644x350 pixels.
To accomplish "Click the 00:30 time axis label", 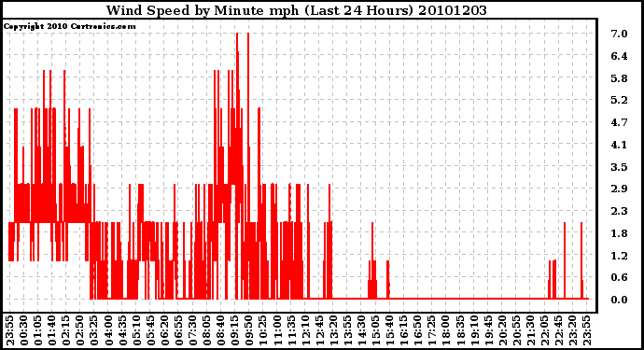I will tap(24, 331).
